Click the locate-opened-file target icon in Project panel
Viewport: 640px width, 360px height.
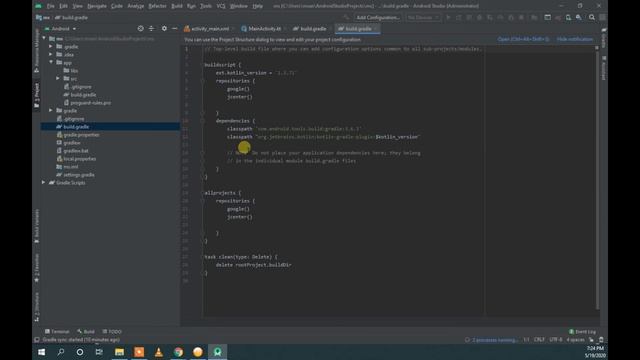click(x=140, y=29)
